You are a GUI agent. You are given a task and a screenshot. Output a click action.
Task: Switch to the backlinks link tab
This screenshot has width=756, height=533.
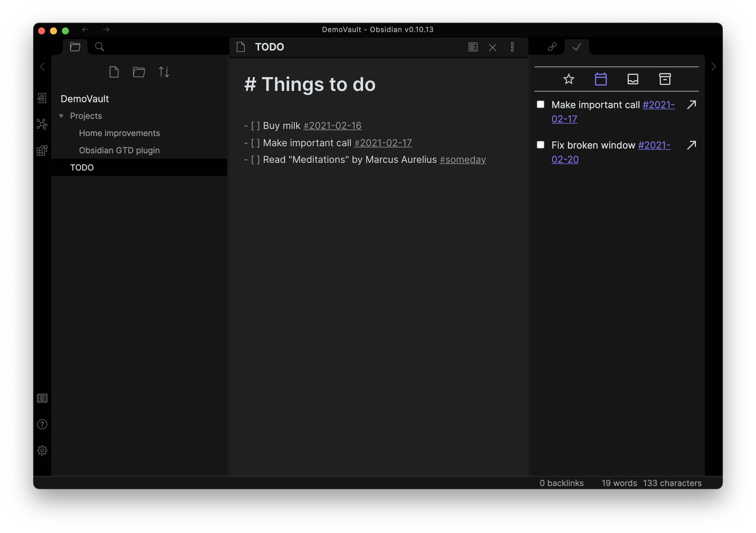pos(552,47)
